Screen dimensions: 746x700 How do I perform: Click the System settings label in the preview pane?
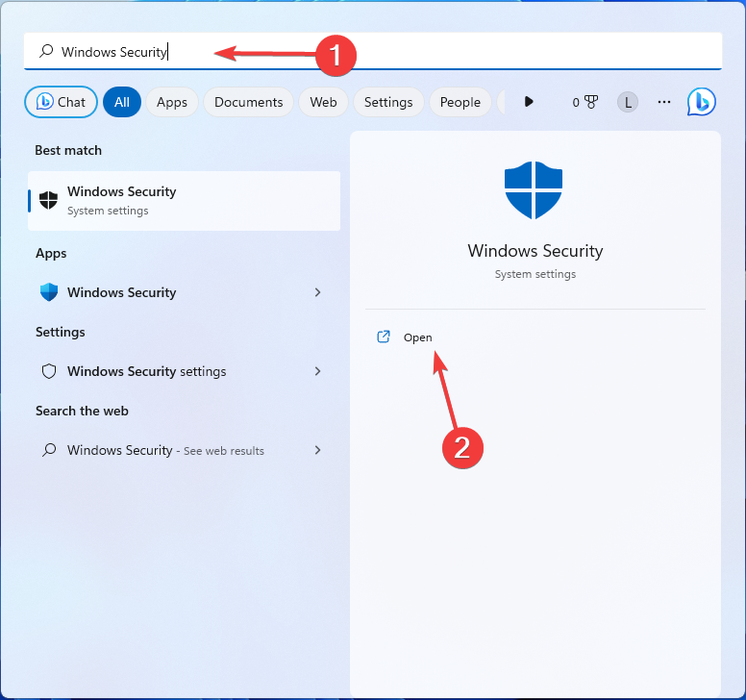point(535,274)
